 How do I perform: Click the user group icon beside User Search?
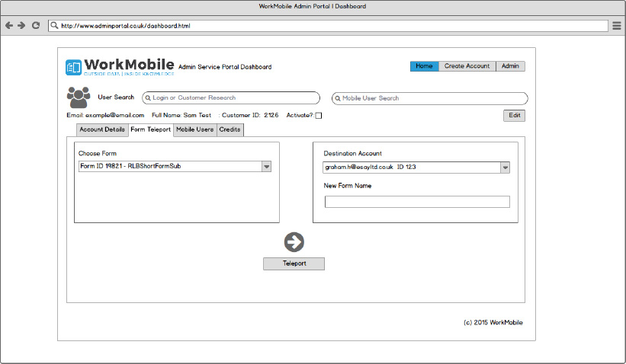click(79, 97)
